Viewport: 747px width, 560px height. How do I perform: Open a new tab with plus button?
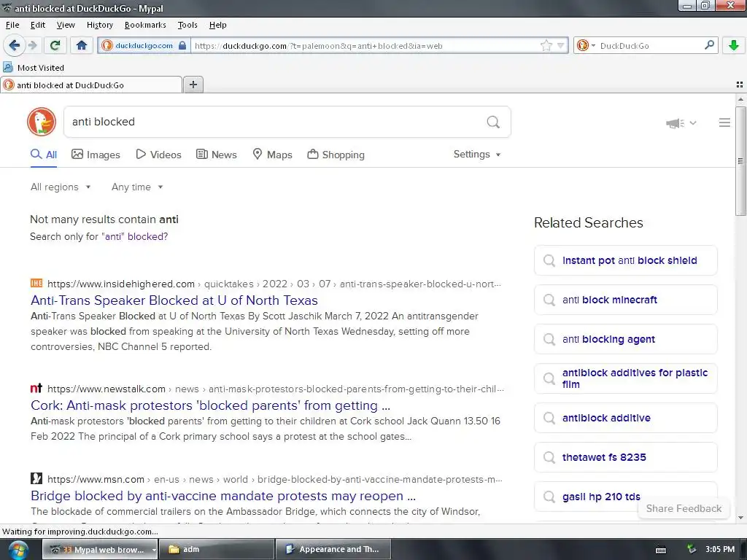[193, 85]
